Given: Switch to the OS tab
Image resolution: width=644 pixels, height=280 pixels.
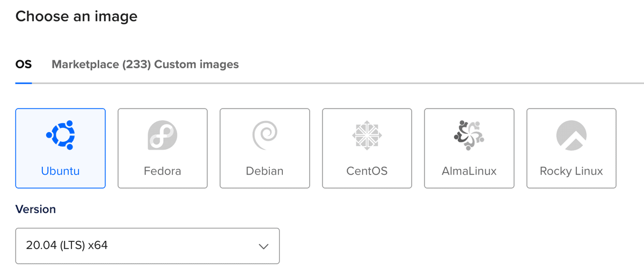Looking at the screenshot, I should [x=24, y=64].
